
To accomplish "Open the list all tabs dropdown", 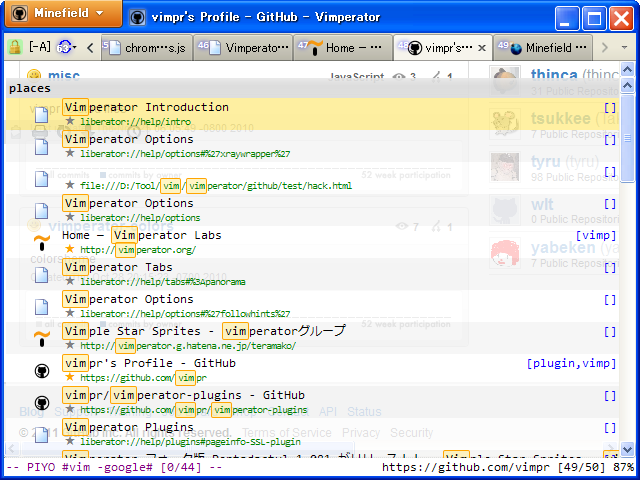I will point(624,47).
